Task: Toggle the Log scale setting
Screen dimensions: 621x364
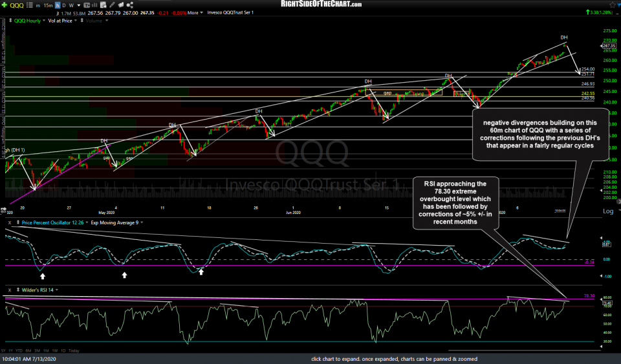Action: coord(608,211)
